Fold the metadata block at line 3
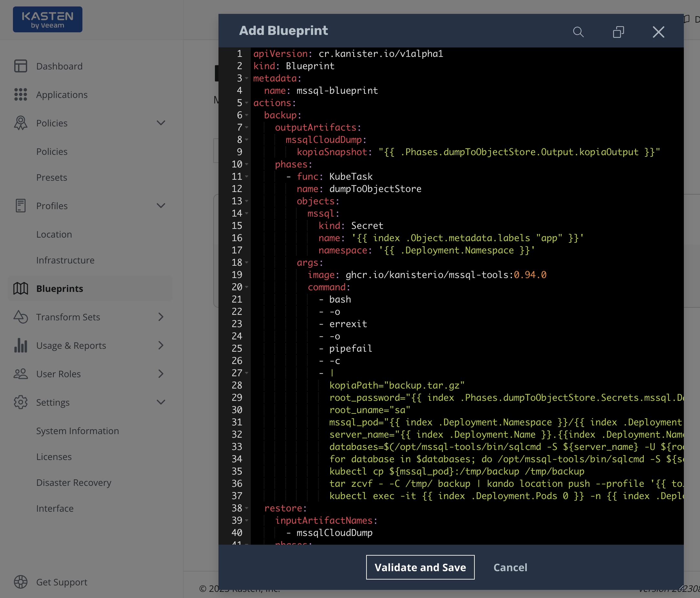 click(x=247, y=78)
